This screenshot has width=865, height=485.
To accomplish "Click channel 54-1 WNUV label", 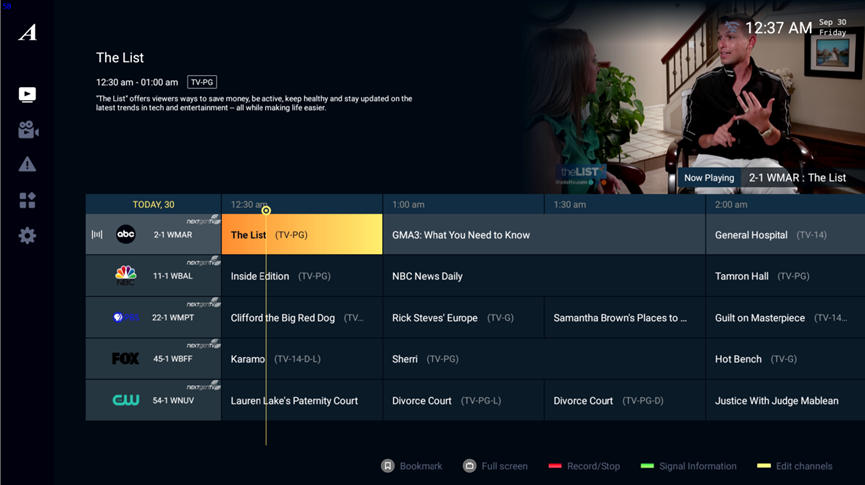I will click(173, 400).
